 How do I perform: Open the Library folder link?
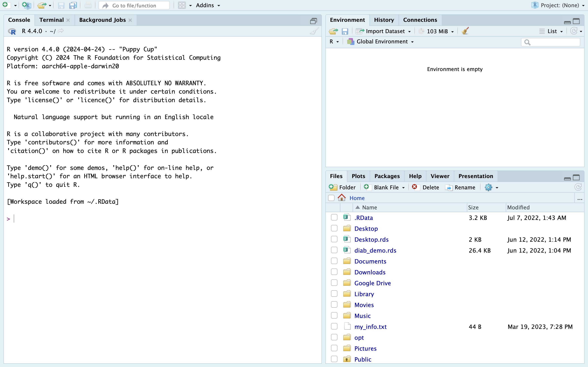364,294
